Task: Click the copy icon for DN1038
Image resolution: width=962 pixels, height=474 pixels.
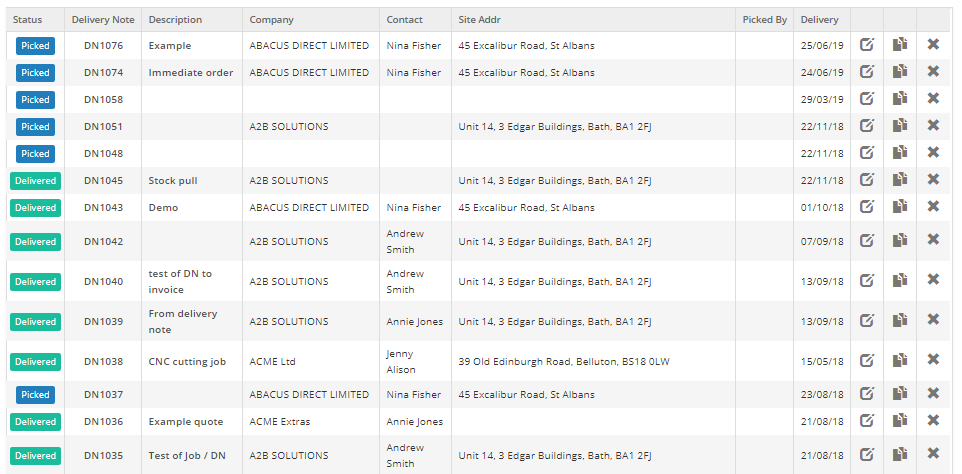Action: [900, 361]
